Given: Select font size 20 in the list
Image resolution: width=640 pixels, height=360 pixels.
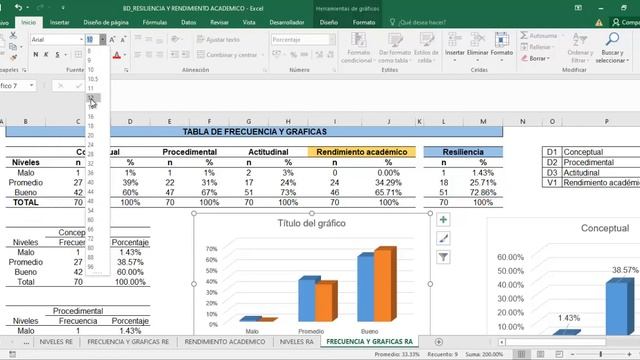Looking at the screenshot, I should point(91,135).
